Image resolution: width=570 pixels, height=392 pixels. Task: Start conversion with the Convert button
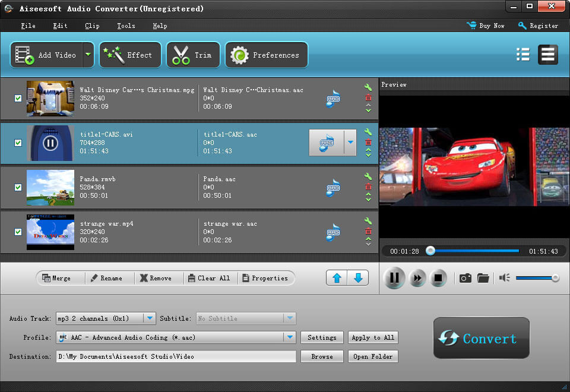pyautogui.click(x=481, y=338)
